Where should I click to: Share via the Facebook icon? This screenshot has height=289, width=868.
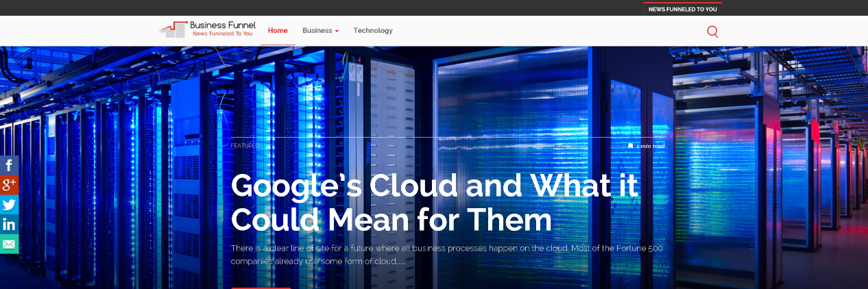(x=9, y=165)
